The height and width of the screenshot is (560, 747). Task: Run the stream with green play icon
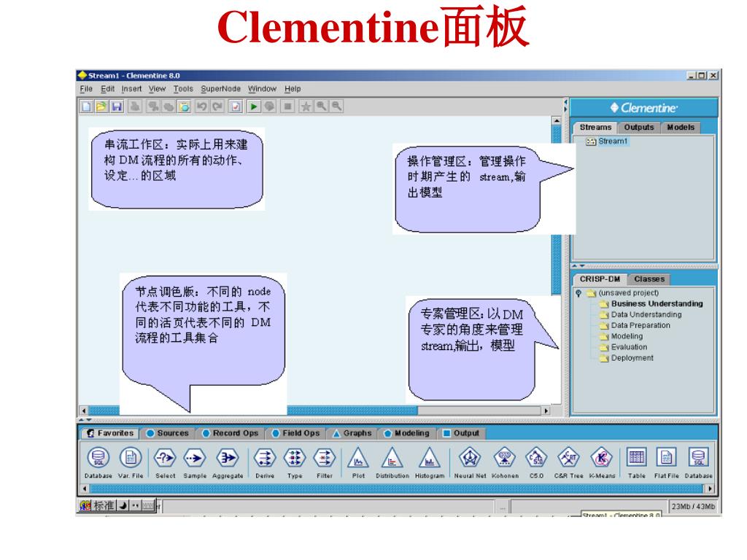254,106
